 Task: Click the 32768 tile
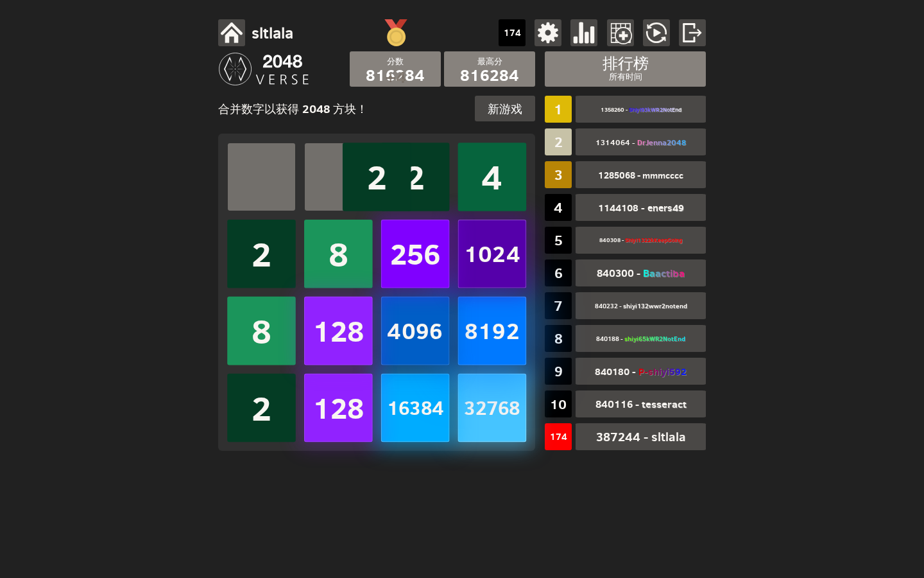click(492, 408)
